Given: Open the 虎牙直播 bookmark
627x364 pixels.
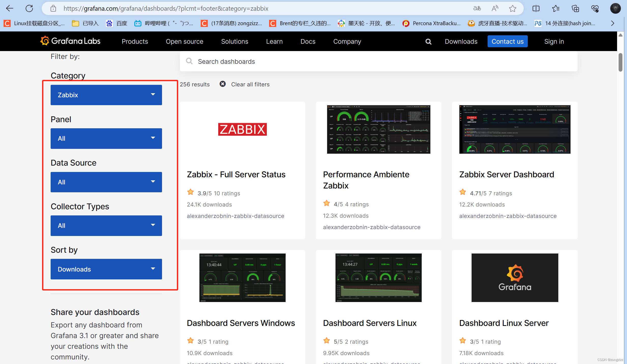Looking at the screenshot, I should (x=498, y=23).
